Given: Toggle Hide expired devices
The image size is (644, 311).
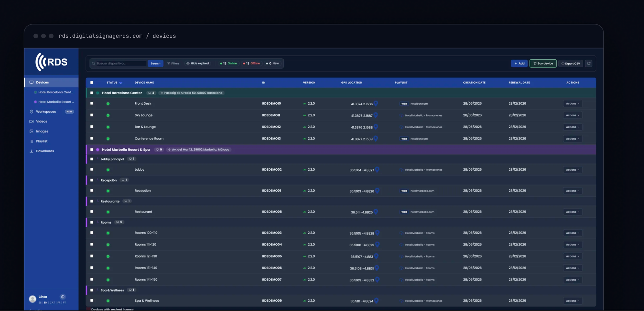Looking at the screenshot, I should click(x=197, y=63).
